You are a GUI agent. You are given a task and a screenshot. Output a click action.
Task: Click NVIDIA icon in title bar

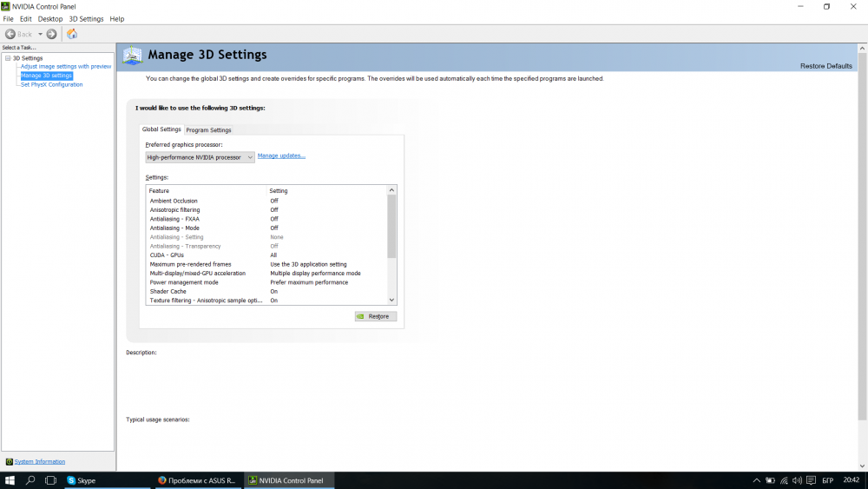(x=5, y=7)
